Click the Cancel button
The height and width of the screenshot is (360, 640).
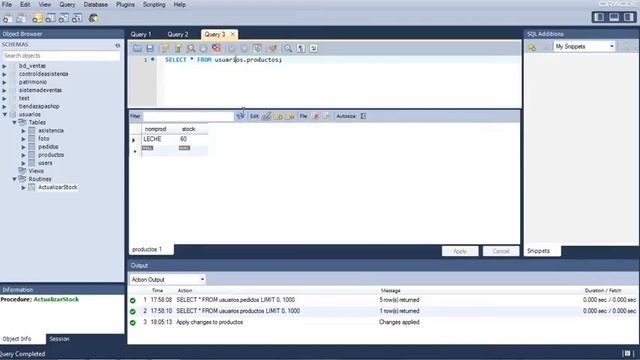click(x=501, y=251)
